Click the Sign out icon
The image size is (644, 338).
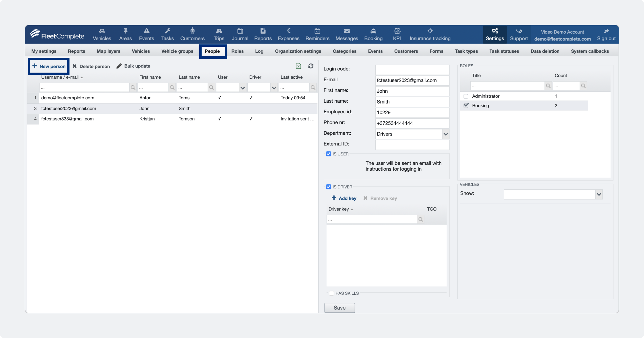pyautogui.click(x=606, y=31)
